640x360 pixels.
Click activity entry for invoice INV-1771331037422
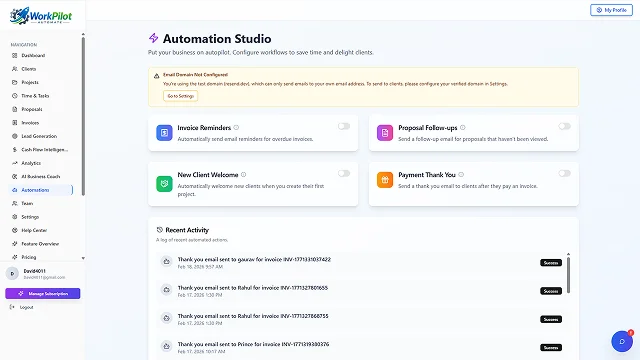[361, 262]
